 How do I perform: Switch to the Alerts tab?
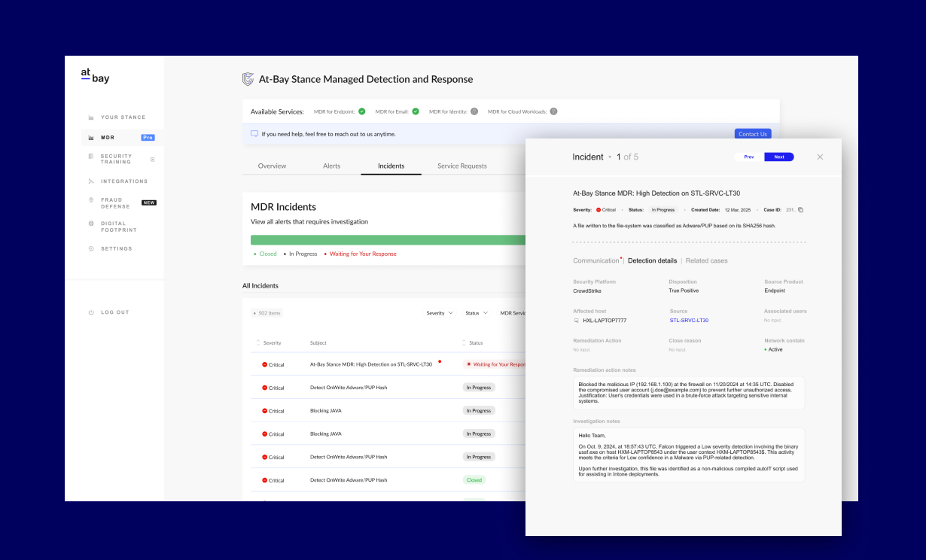pyautogui.click(x=331, y=166)
